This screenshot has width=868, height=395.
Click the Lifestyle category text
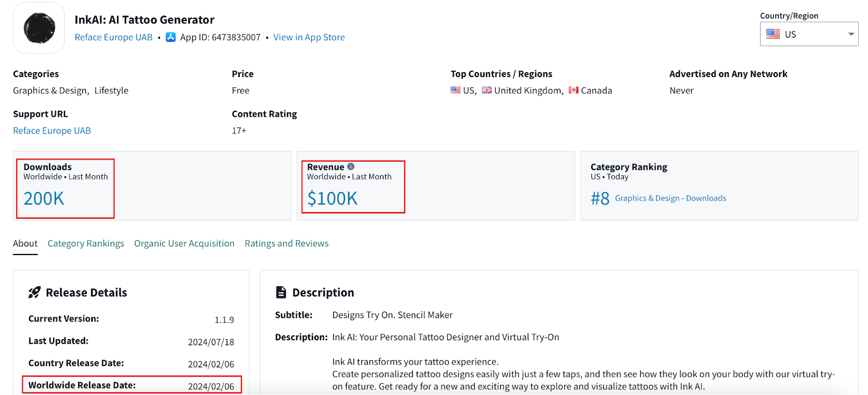111,91
